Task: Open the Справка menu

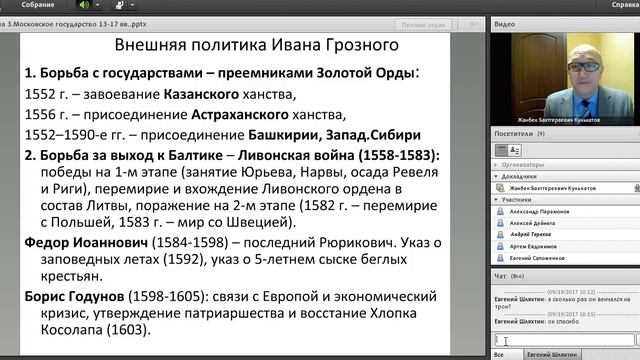Action: click(625, 5)
